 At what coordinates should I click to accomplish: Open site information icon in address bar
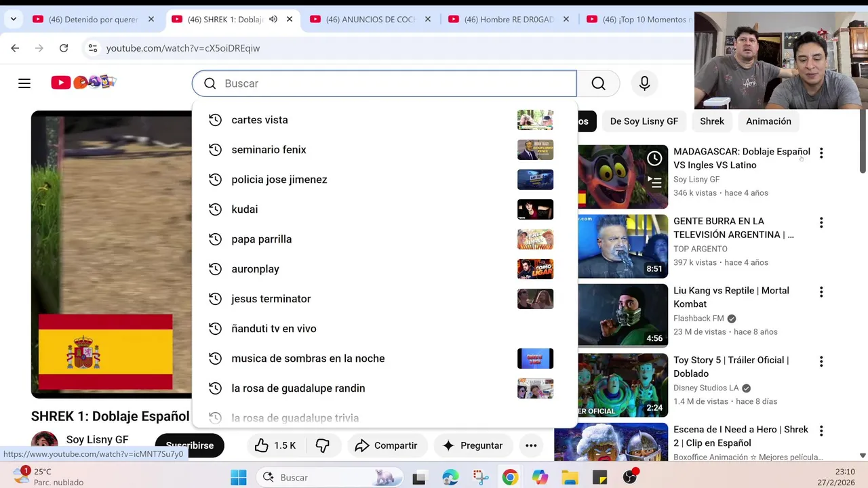[93, 48]
